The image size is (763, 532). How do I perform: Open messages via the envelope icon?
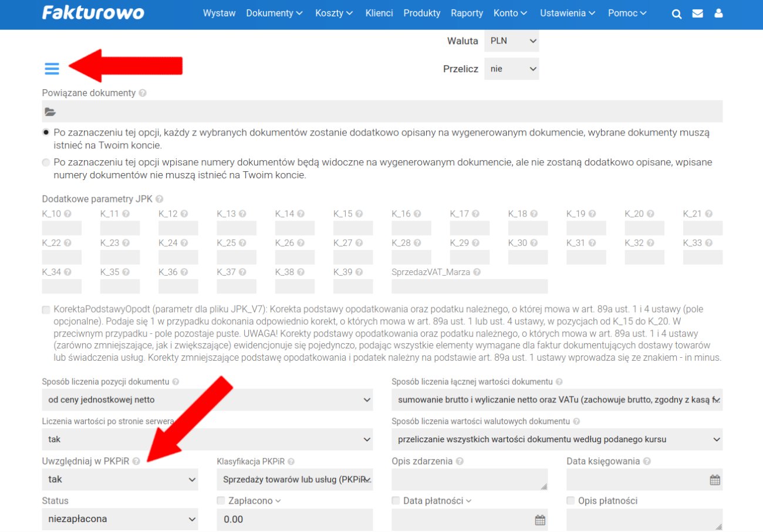697,14
